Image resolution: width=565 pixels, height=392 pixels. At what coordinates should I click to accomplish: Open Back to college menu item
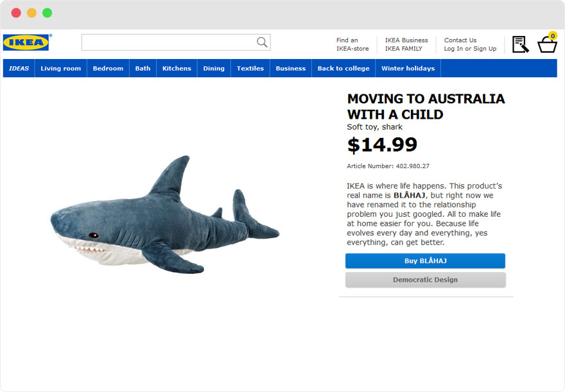[343, 68]
